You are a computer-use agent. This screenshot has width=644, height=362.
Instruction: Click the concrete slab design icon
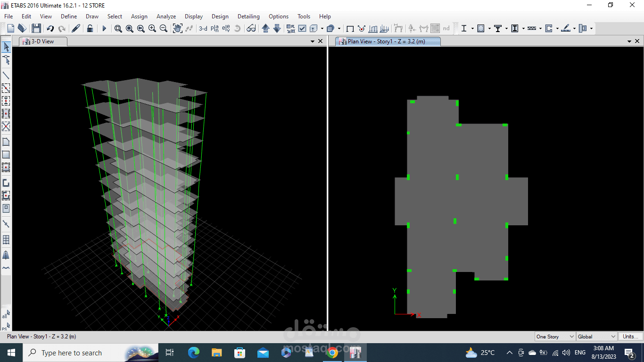(x=566, y=28)
